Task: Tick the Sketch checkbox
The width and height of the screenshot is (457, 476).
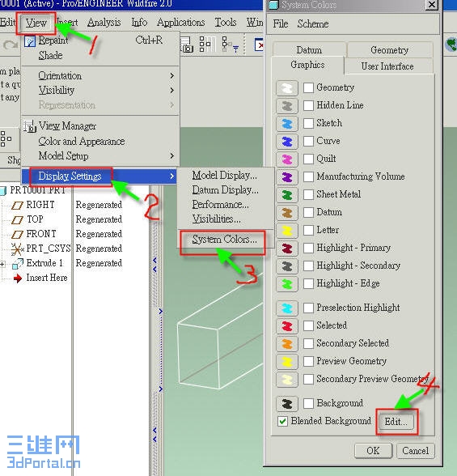Action: click(x=308, y=124)
